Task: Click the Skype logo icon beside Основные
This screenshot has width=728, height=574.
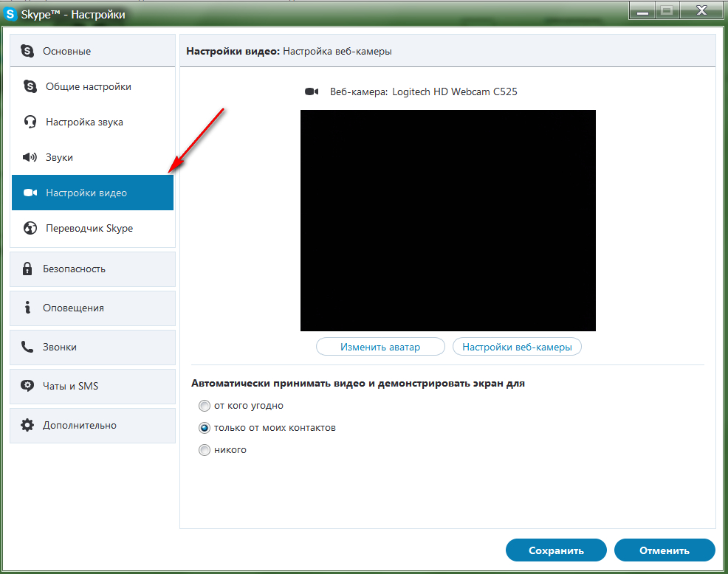Action: click(x=27, y=51)
